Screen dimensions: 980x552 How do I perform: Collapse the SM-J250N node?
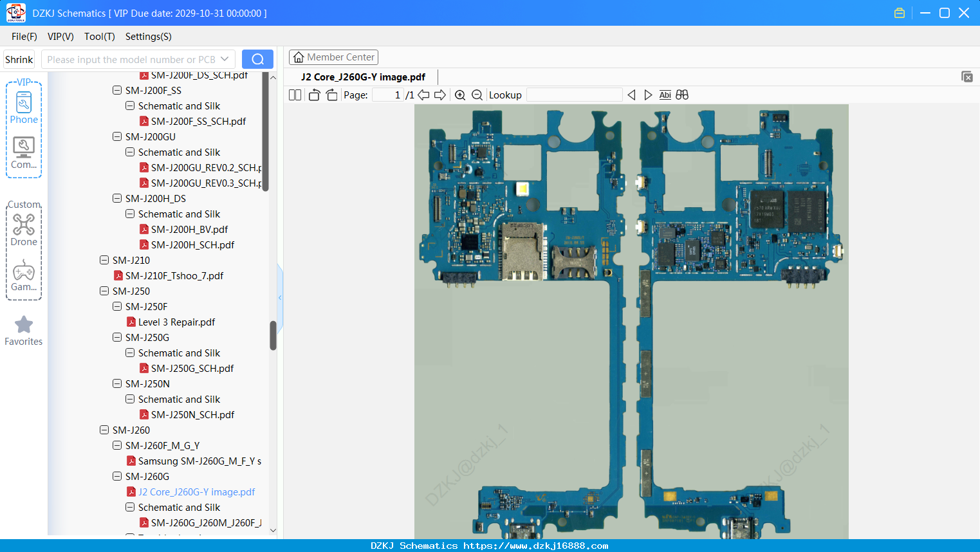tap(117, 384)
